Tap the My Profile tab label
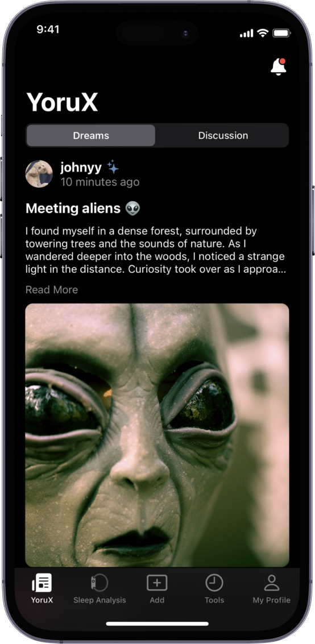Screen dimensions: 315x644 click(x=271, y=600)
